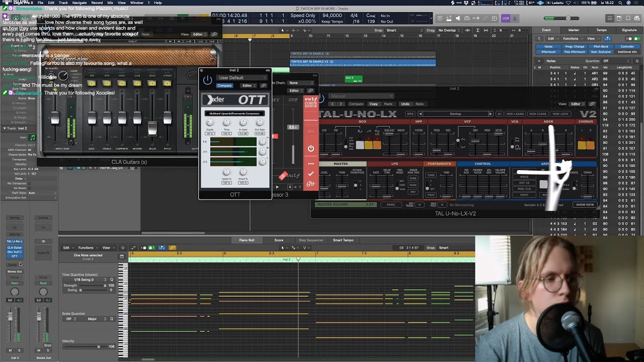Click the SHOW KEYB button

(x=585, y=205)
